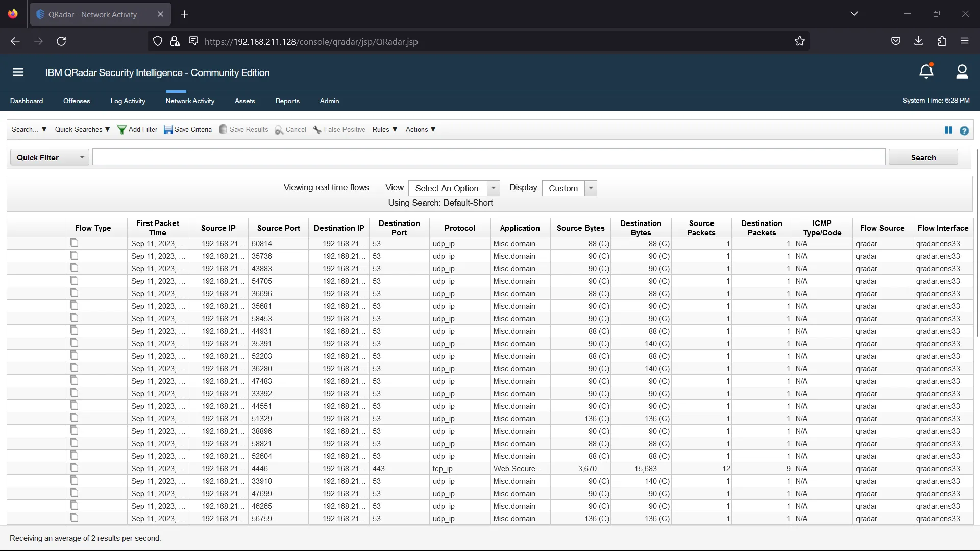Select tcp_ip protocol cell
This screenshot has height=551, width=980.
click(x=459, y=468)
